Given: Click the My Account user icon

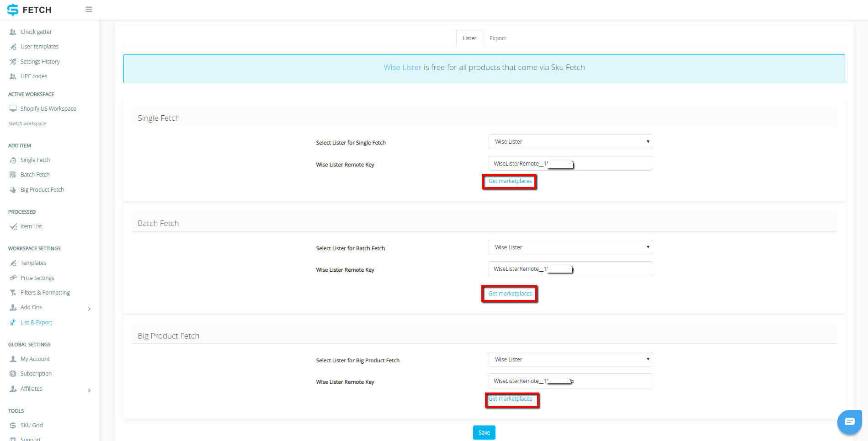Looking at the screenshot, I should (13, 359).
